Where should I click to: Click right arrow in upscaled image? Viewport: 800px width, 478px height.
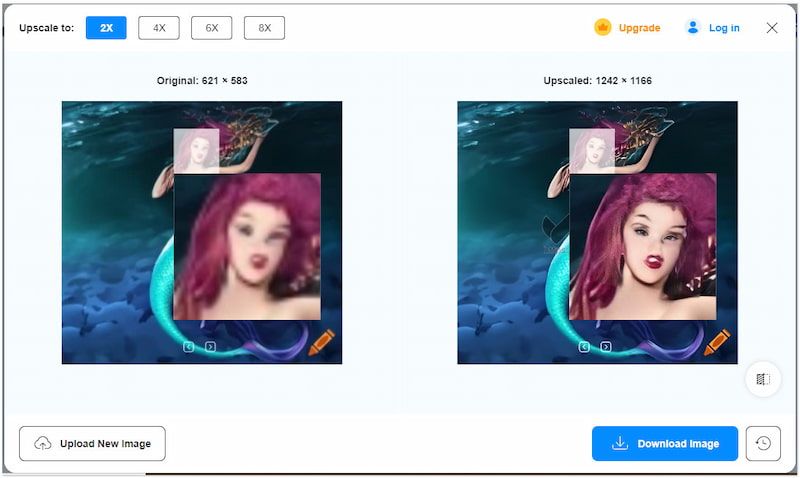pyautogui.click(x=606, y=347)
